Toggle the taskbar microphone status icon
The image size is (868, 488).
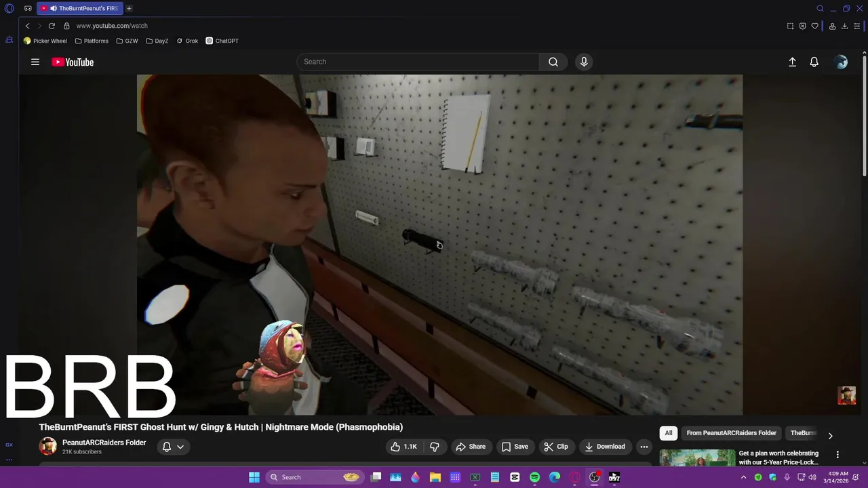[x=787, y=477]
